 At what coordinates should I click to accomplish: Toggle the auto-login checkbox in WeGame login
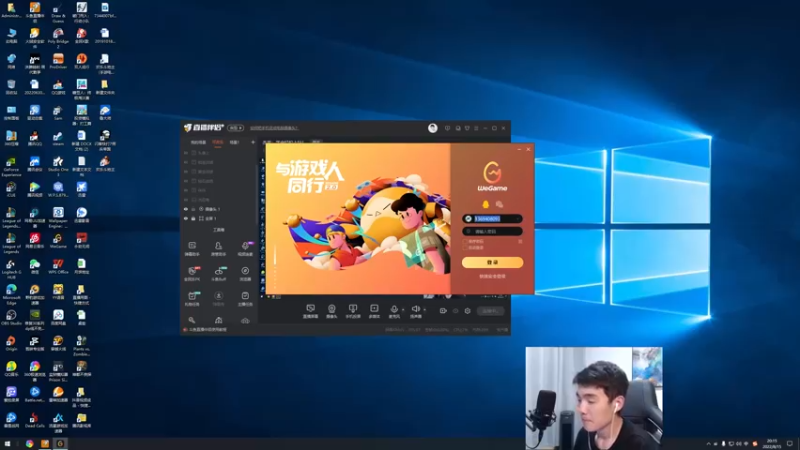click(x=465, y=247)
